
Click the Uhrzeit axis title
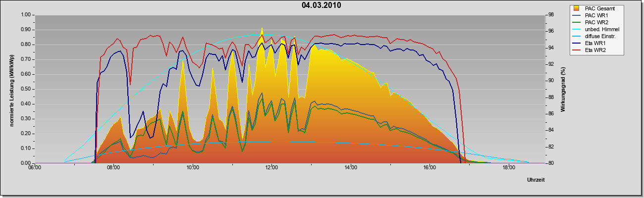pyautogui.click(x=536, y=180)
